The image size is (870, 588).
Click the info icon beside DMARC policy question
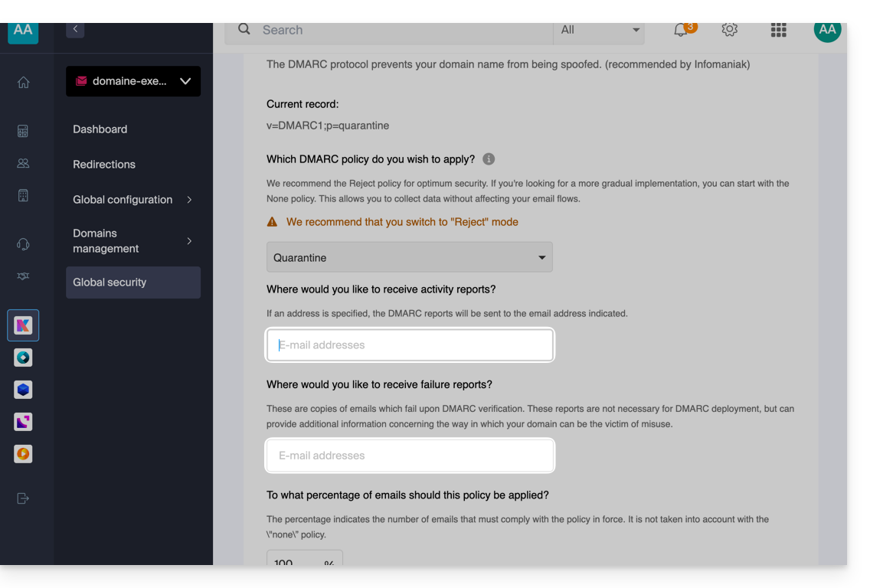pos(489,159)
